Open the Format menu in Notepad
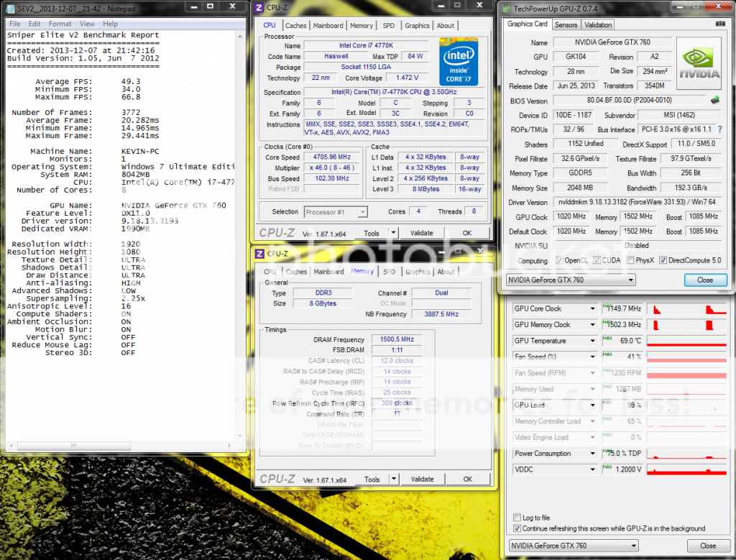The image size is (736, 560). tap(60, 24)
